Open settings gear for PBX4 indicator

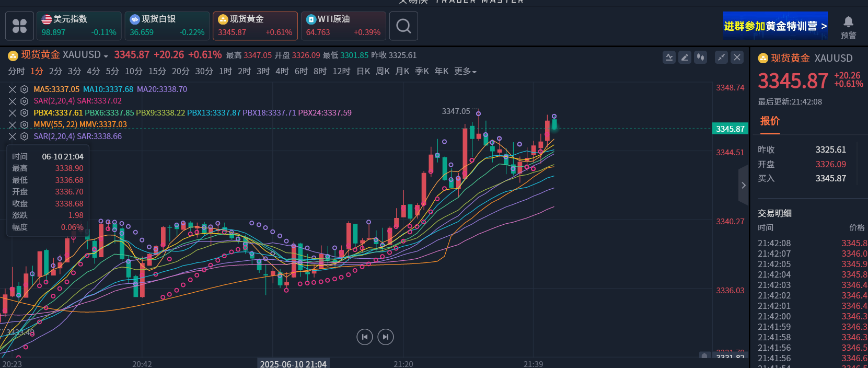(x=24, y=113)
